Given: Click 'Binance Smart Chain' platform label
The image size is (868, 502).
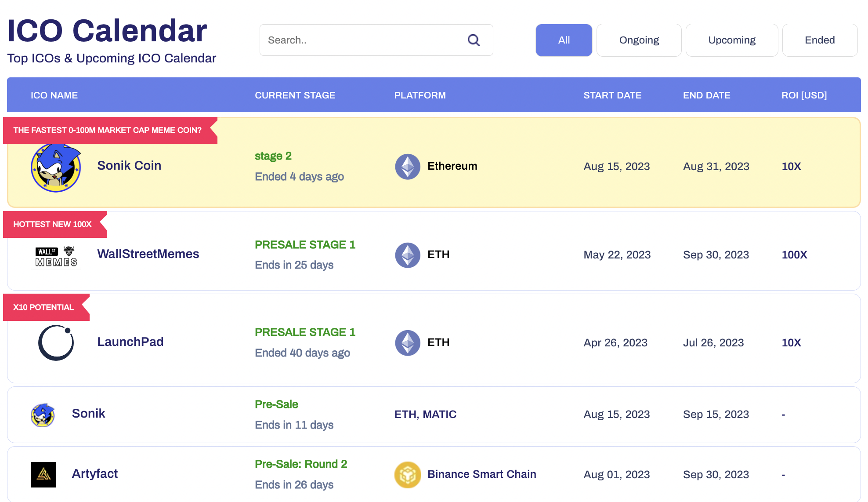Looking at the screenshot, I should (482, 474).
